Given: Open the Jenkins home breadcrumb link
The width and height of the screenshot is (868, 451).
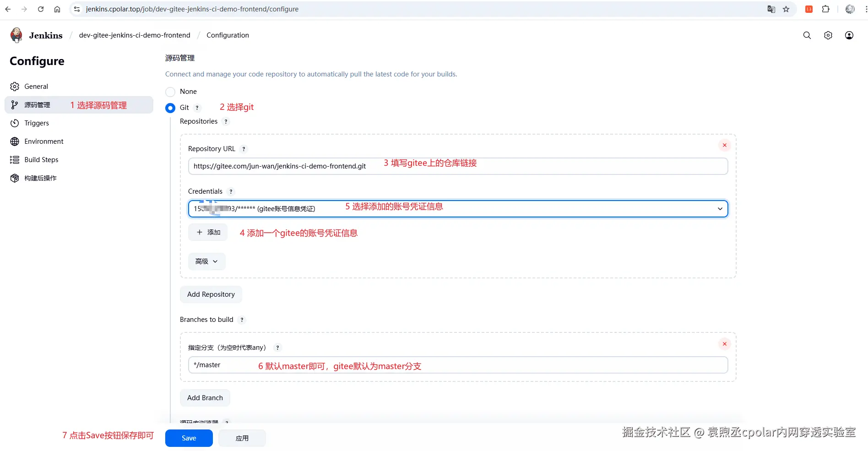Looking at the screenshot, I should [46, 35].
